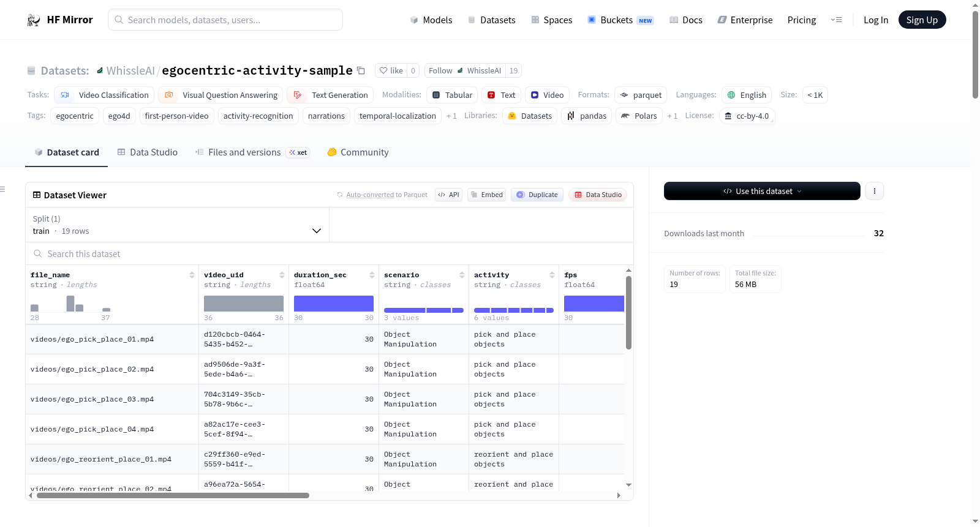Switch to the Data Studio tab

coord(147,152)
